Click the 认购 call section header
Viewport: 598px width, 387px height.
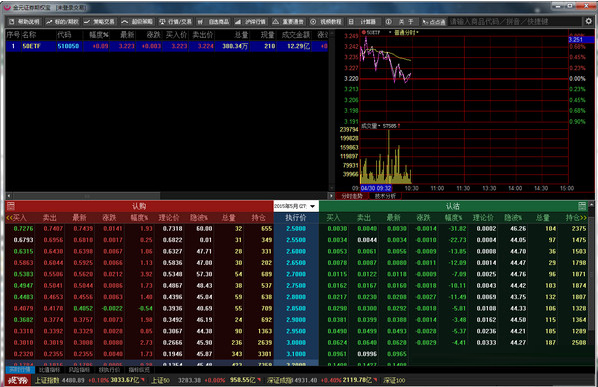coord(139,206)
